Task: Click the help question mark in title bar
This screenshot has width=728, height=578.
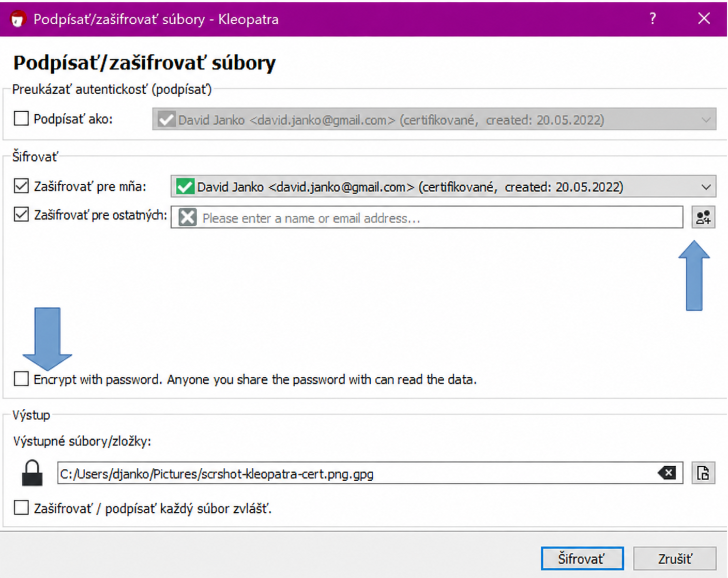Action: [x=653, y=19]
